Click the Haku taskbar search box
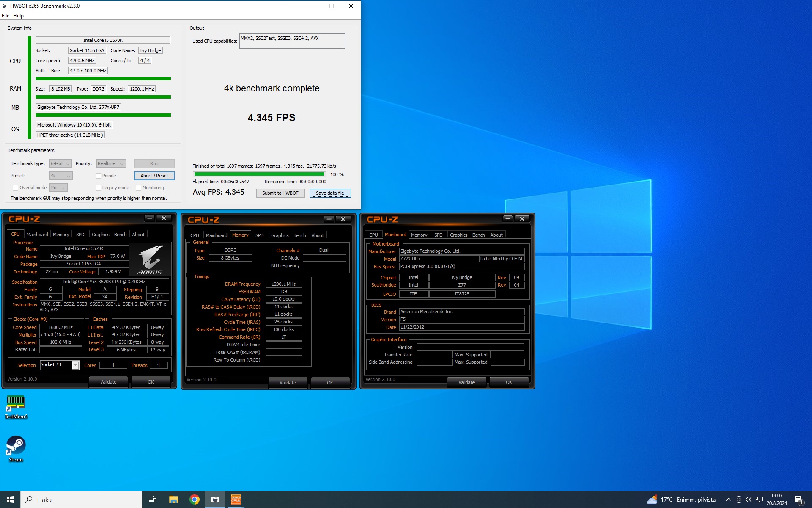The width and height of the screenshot is (812, 508). click(x=81, y=500)
